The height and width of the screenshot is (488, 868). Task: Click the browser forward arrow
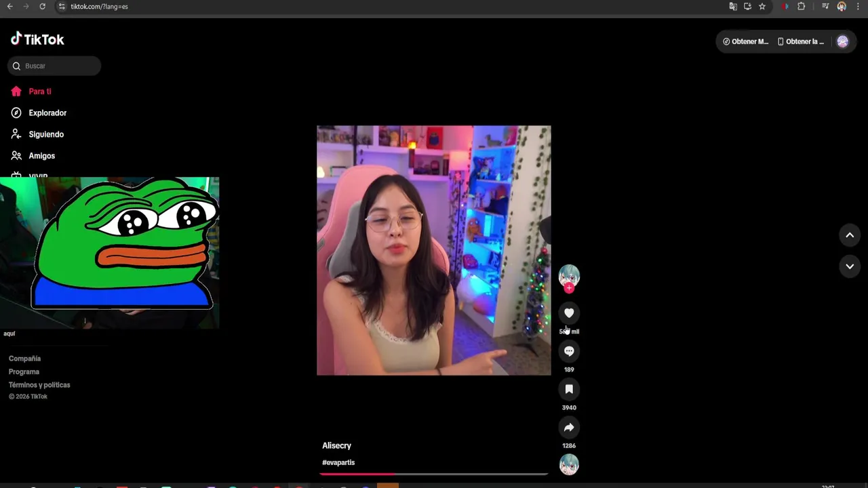(x=26, y=6)
